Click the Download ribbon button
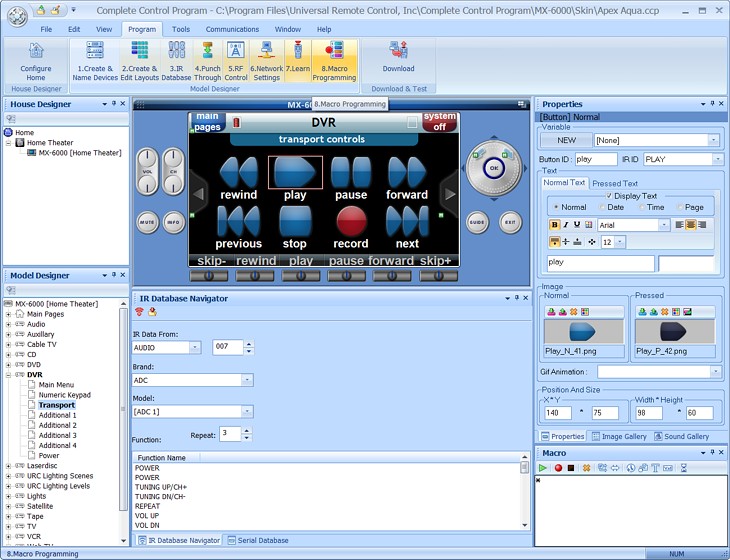The width and height of the screenshot is (730, 560). coord(399,58)
